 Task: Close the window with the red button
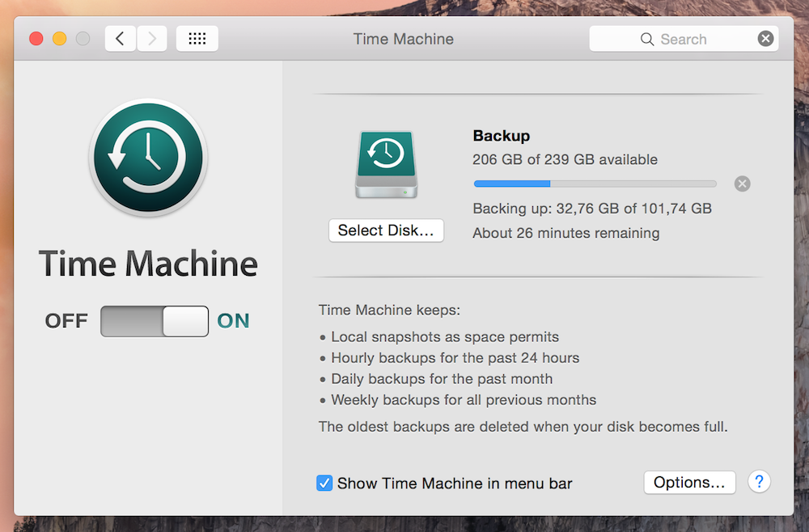[36, 39]
